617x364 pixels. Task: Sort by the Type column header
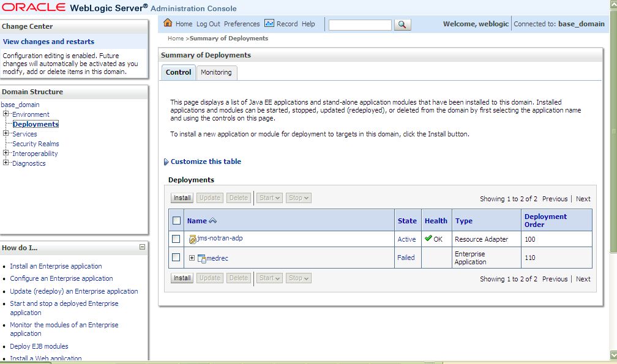(463, 221)
